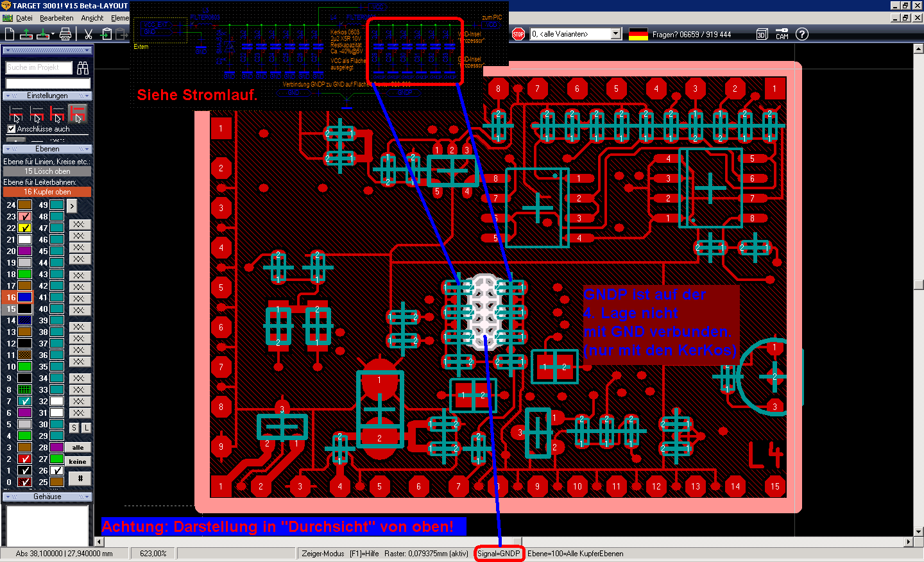
Task: Collapse the top sidebar panel header bar
Action: [47, 50]
